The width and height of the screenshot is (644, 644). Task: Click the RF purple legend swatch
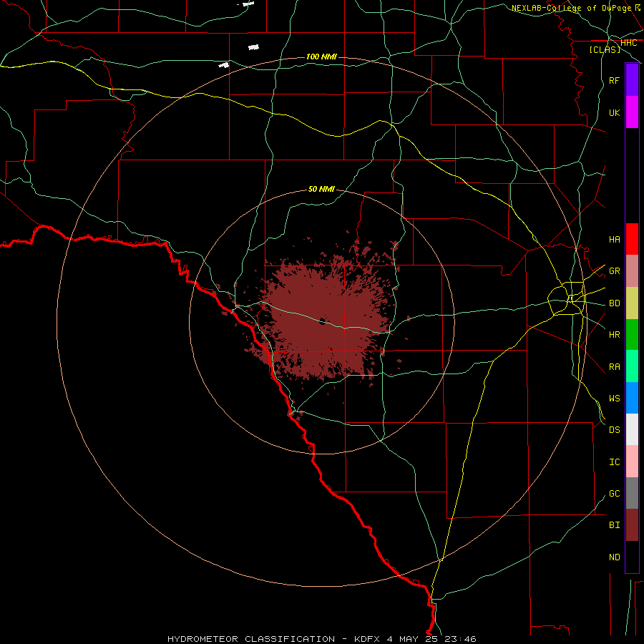coord(632,80)
